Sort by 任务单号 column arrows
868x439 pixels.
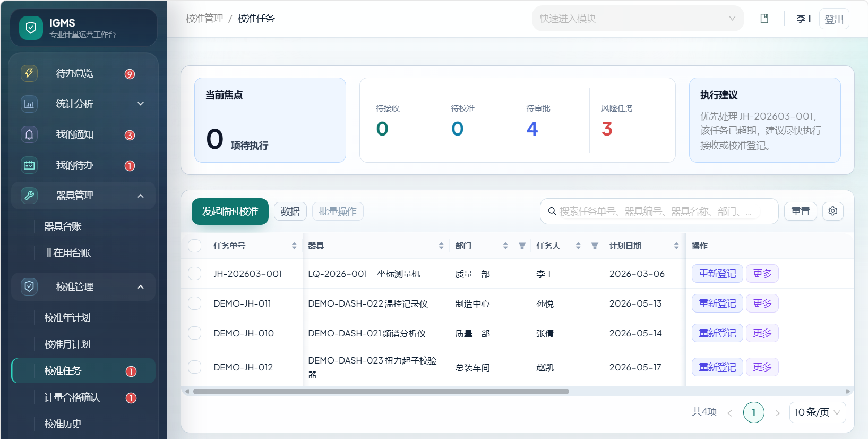pos(294,246)
